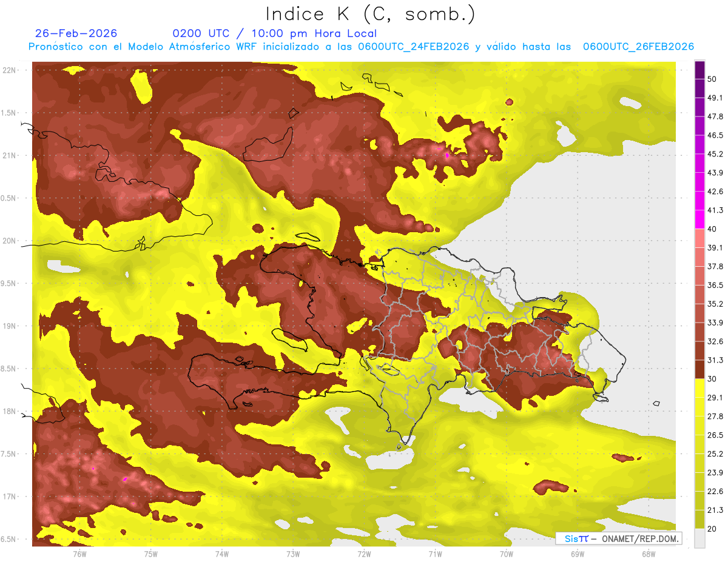The image size is (728, 562).
Task: Click the "74W" longitude axis label
Action: click(x=221, y=554)
